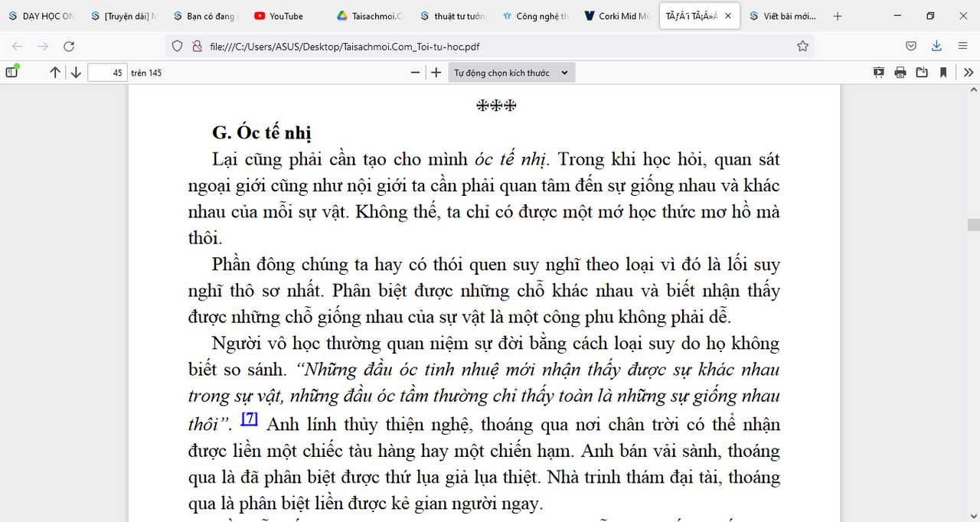Toggle the PDF sidebar panel
The image size is (980, 522).
(x=12, y=72)
